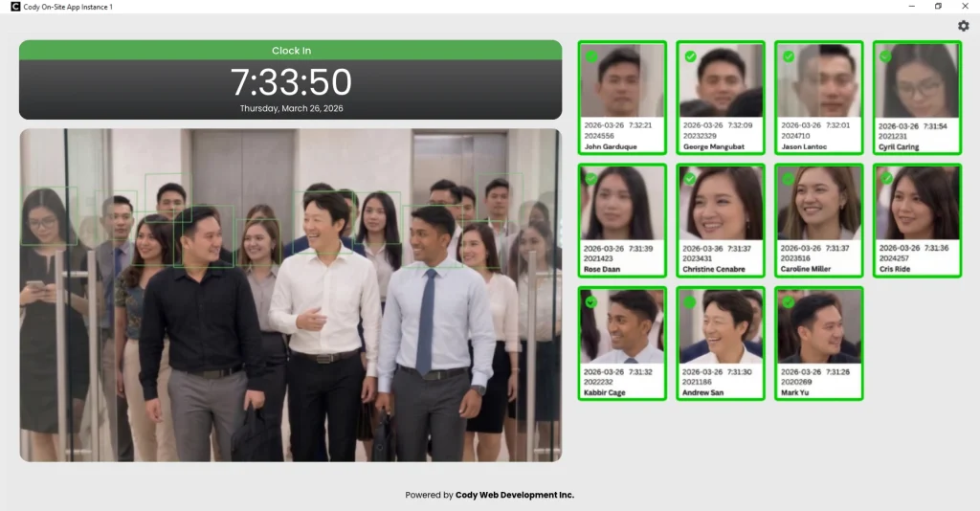Viewport: 980px width, 511px height.
Task: Click the name Kabbir Cage
Action: click(x=605, y=393)
